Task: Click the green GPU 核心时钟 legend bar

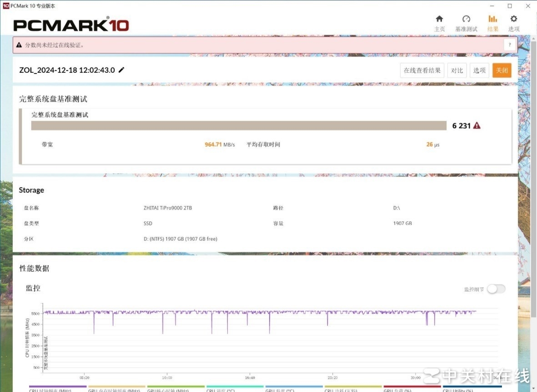Action: (x=176, y=387)
